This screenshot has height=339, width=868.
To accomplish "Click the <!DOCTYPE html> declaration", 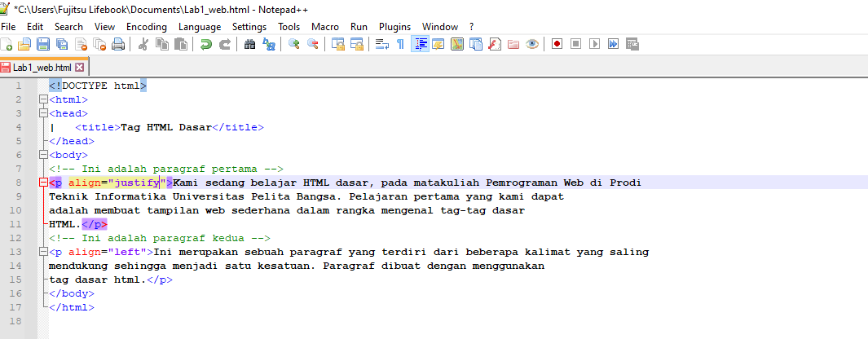I will click(98, 86).
